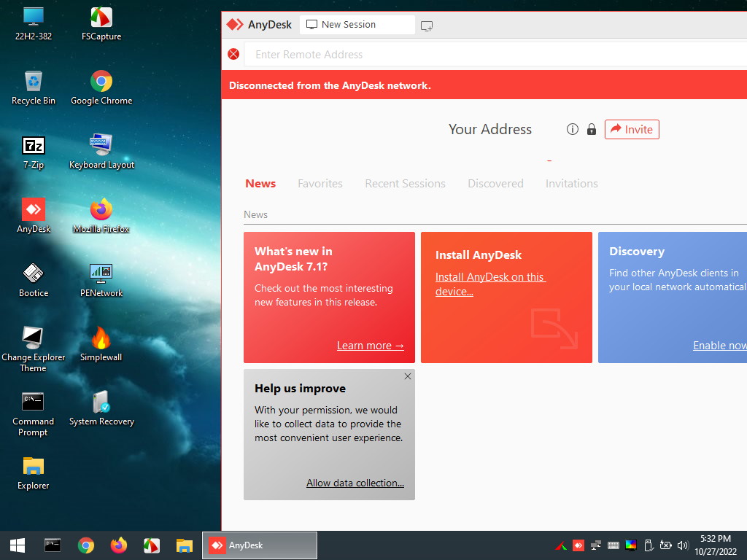The image size is (747, 560).
Task: Click the AnyDesk system tray icon
Action: pyautogui.click(x=578, y=545)
